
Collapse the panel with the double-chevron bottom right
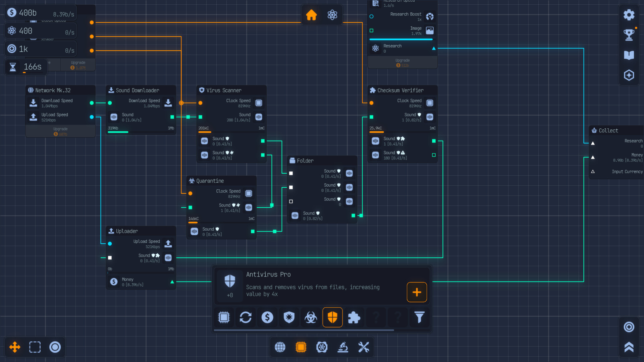630,348
